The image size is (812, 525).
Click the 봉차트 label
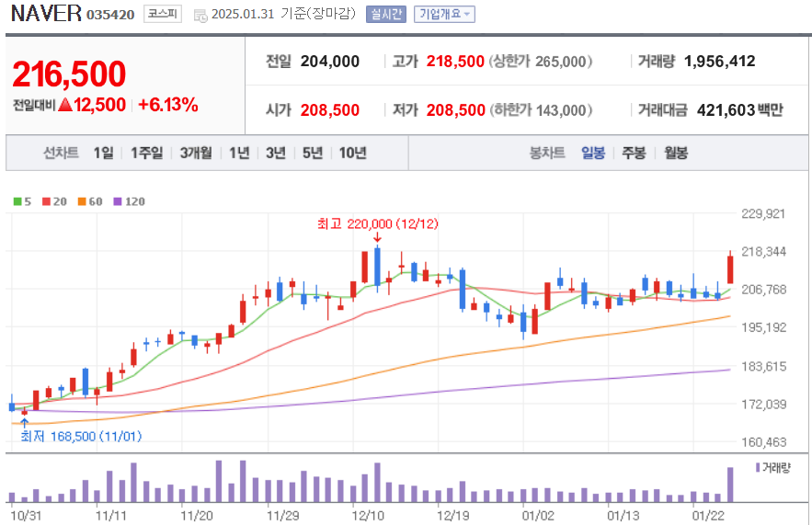547,153
